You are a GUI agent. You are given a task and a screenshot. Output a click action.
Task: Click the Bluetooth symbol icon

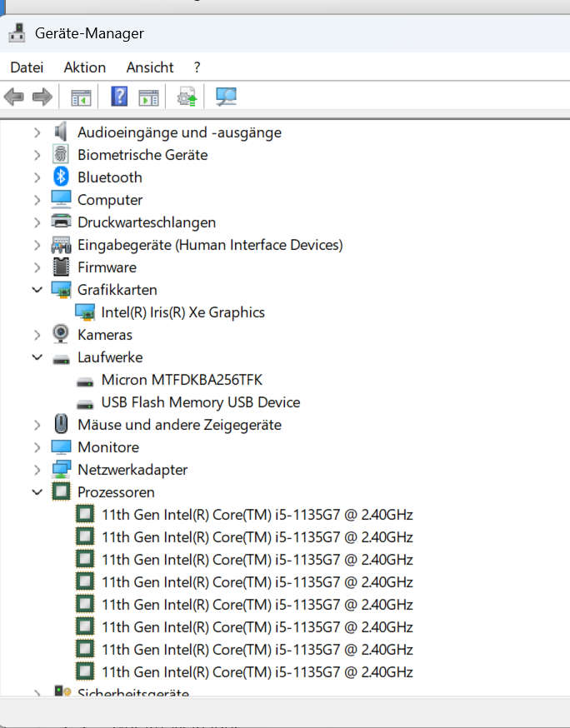pyautogui.click(x=61, y=177)
